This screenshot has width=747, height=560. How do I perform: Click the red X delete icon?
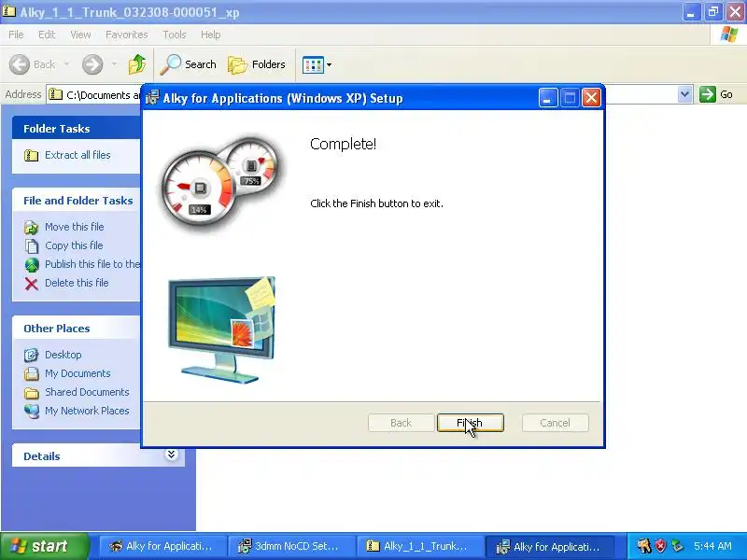coord(32,284)
